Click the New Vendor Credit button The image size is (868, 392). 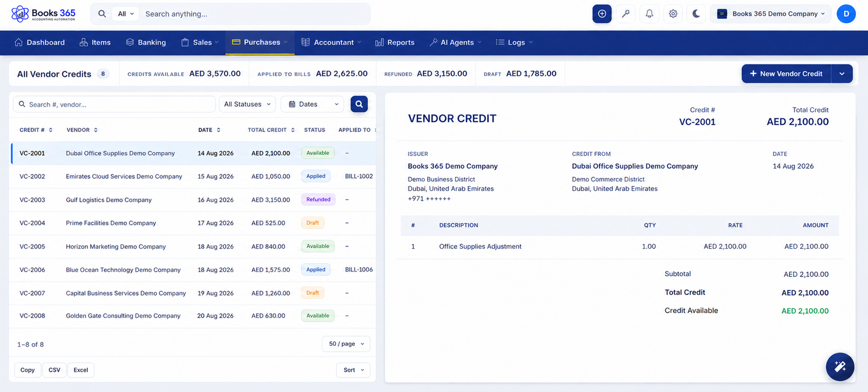786,74
